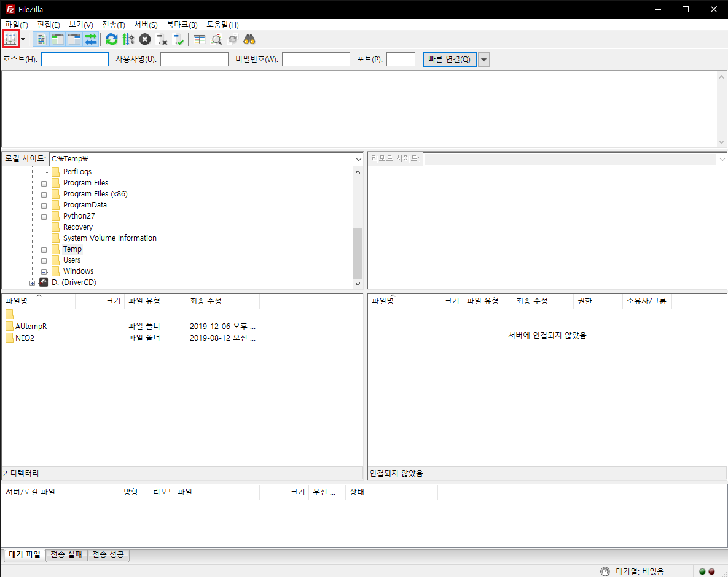Image resolution: width=728 pixels, height=577 pixels.
Task: Open the 편집(E) menu
Action: pos(49,25)
